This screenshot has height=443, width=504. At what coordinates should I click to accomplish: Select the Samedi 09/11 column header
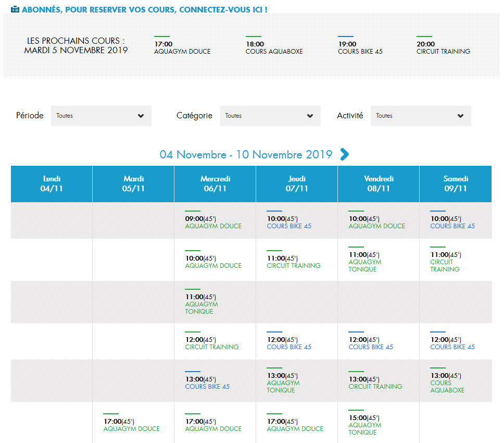click(x=456, y=184)
